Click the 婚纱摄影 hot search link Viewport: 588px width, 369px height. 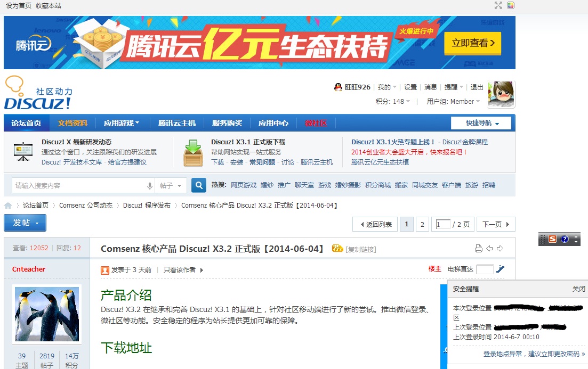pyautogui.click(x=348, y=185)
